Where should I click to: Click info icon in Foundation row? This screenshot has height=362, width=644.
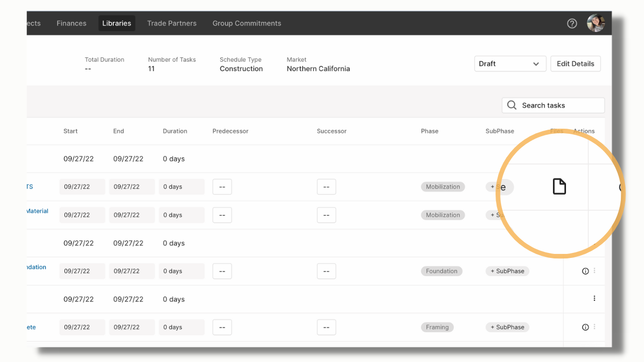pos(585,271)
